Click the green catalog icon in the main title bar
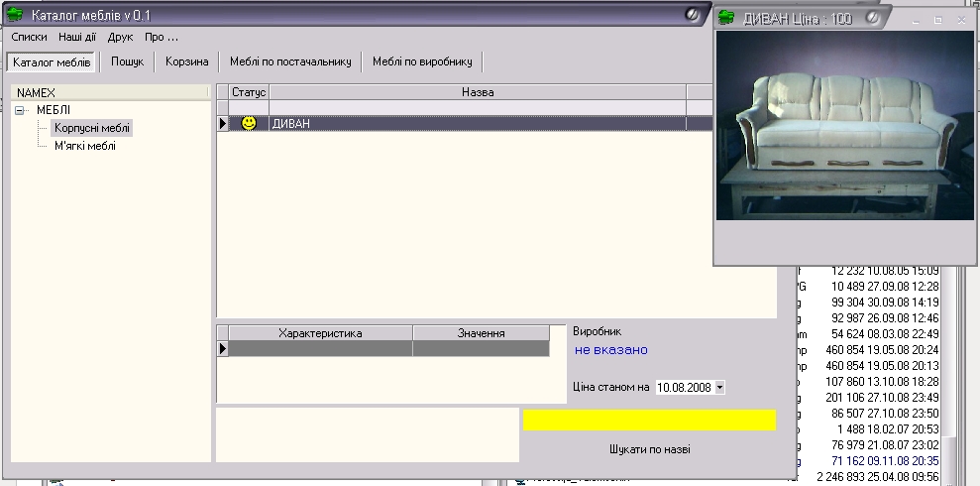Image resolution: width=980 pixels, height=486 pixels. point(15,15)
